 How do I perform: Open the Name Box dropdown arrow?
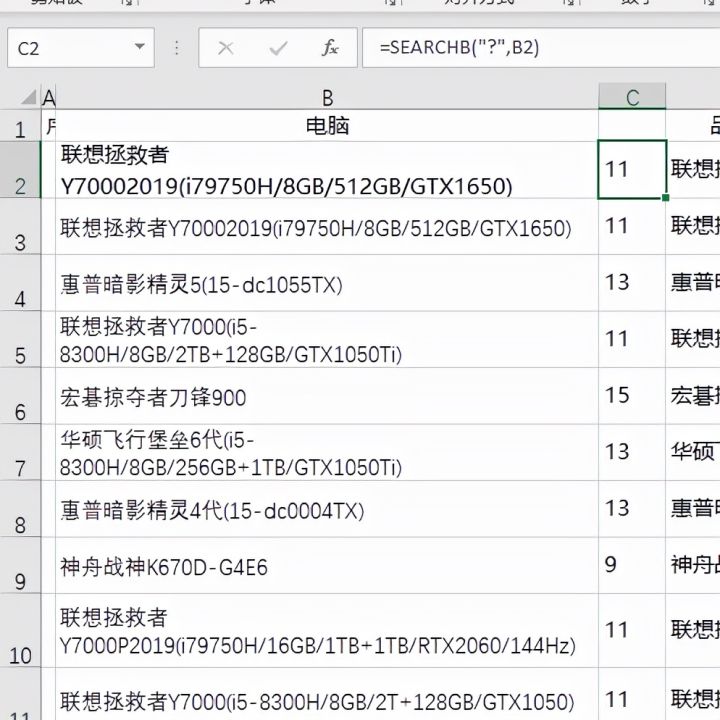click(x=139, y=47)
